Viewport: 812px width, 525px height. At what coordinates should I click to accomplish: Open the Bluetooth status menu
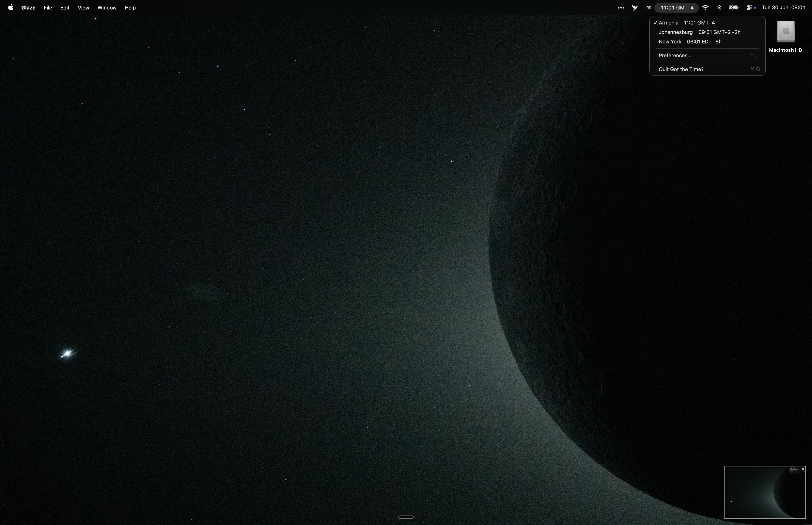coord(719,8)
